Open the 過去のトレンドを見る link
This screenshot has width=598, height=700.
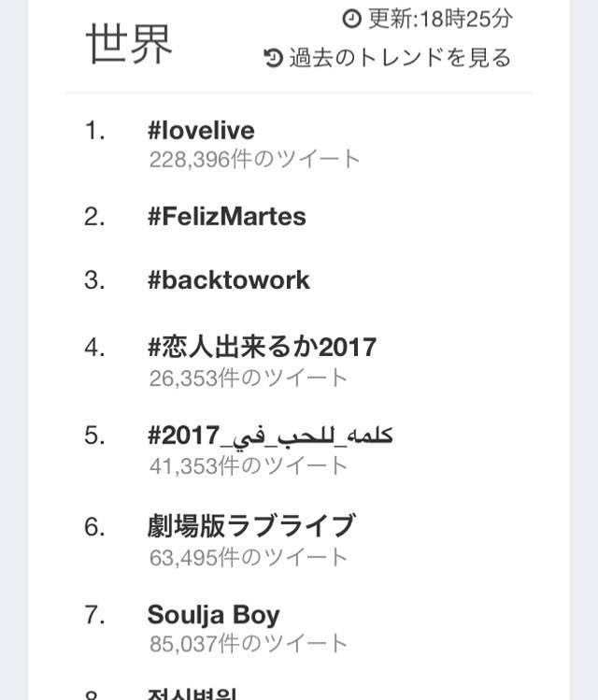coord(400,58)
